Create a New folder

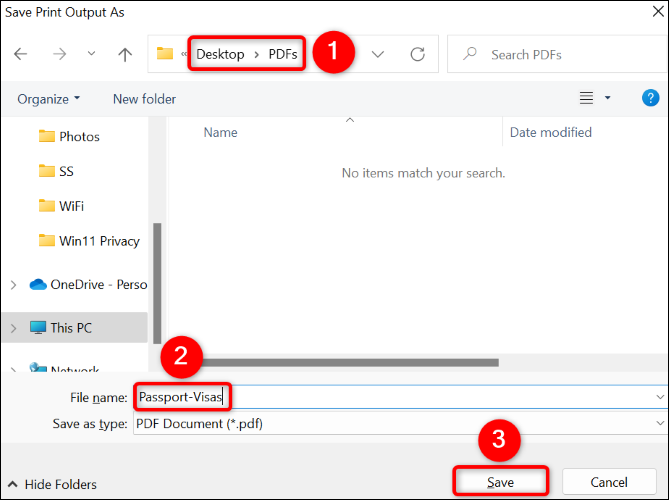click(x=144, y=99)
